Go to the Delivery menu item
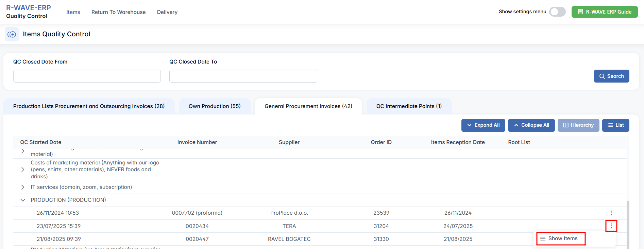This screenshot has width=644, height=249. click(x=167, y=12)
